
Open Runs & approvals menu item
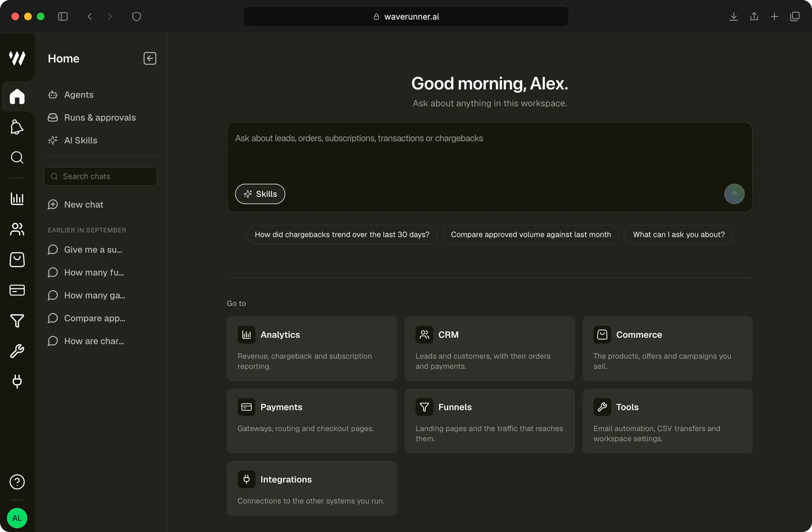pos(101,118)
